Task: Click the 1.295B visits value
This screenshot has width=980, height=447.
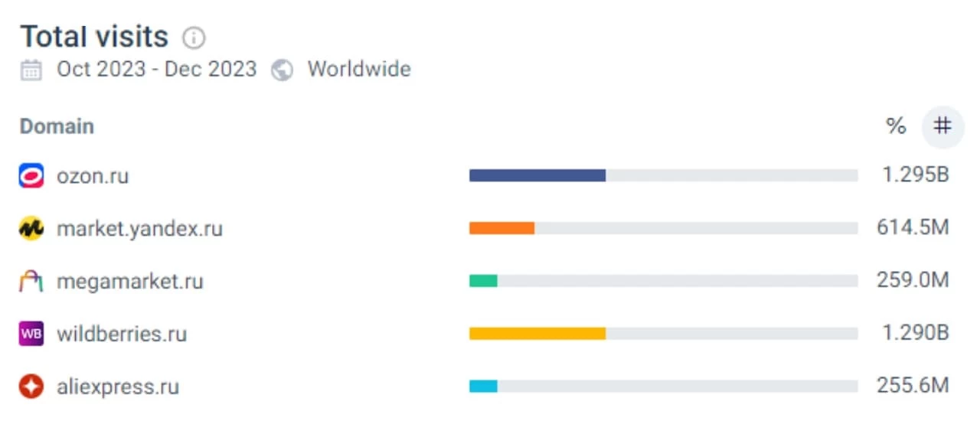Action: click(x=915, y=175)
